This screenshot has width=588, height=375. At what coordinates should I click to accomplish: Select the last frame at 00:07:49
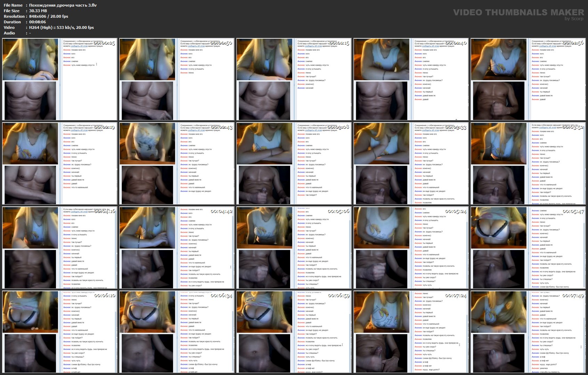[528, 332]
